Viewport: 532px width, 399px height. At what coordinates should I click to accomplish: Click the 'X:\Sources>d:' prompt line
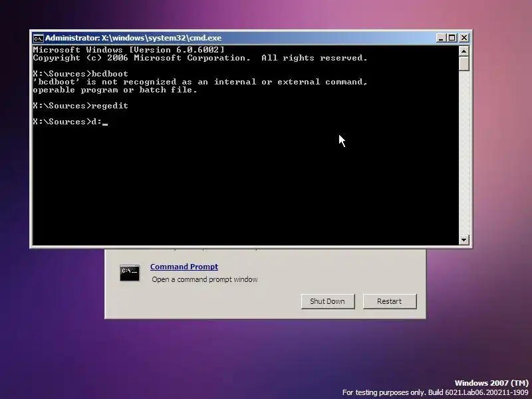click(x=70, y=122)
